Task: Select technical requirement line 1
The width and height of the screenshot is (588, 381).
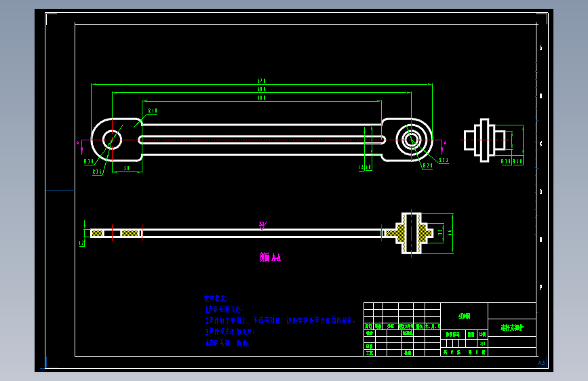Action: tap(224, 309)
